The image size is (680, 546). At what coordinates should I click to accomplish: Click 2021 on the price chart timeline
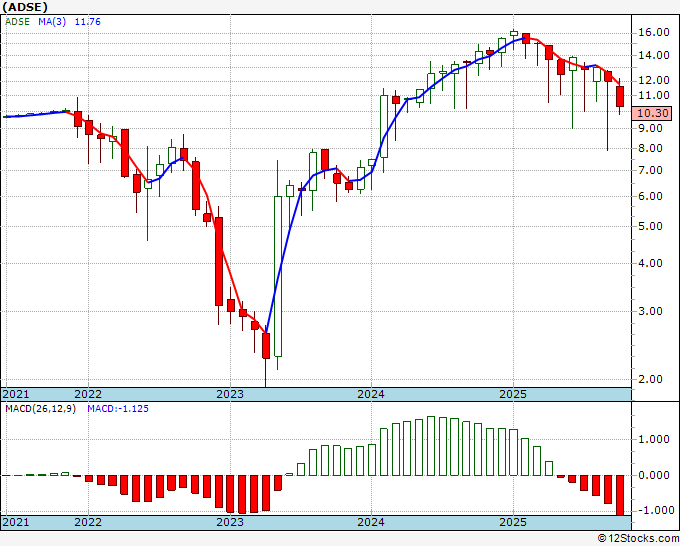click(16, 394)
